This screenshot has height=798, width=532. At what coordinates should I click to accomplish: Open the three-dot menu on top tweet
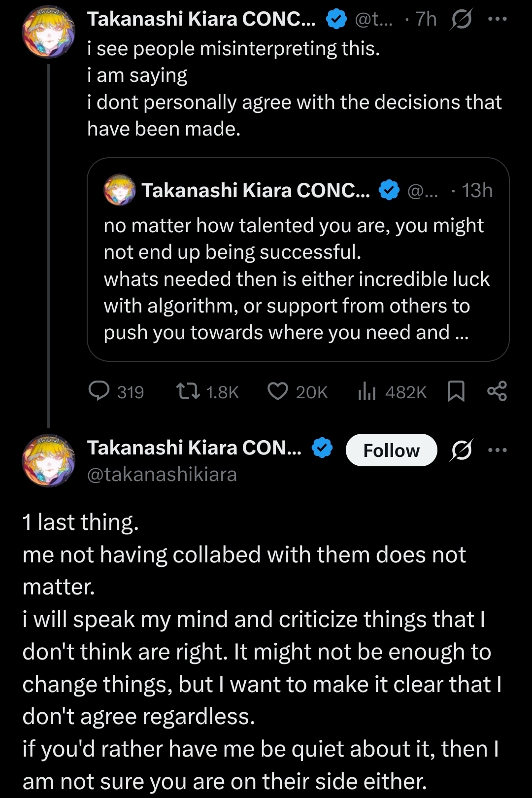(497, 19)
